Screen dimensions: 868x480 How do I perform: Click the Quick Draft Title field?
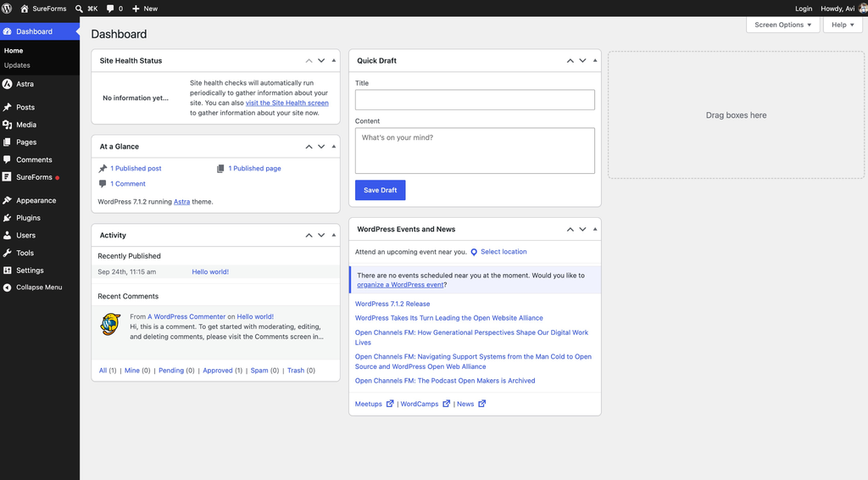point(475,100)
